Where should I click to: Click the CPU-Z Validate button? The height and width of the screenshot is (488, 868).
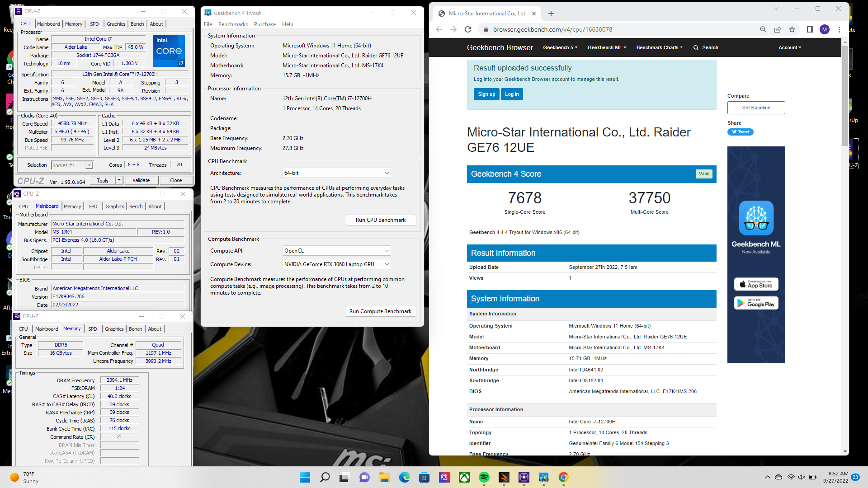(141, 180)
